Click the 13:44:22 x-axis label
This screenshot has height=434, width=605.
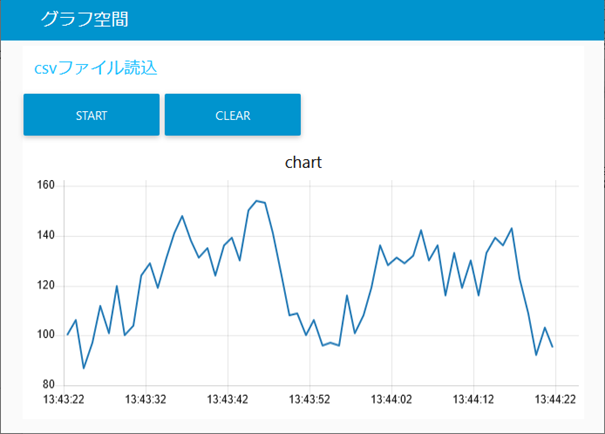point(555,399)
